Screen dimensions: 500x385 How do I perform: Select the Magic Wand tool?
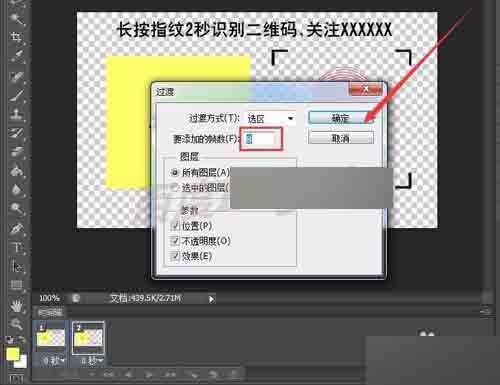point(16,18)
